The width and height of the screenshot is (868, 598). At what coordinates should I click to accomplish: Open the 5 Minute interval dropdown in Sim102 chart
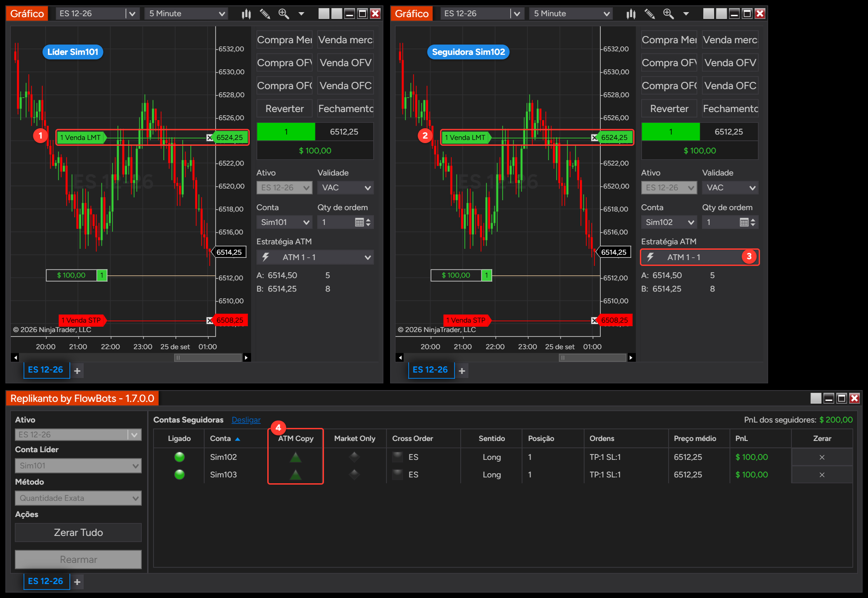pos(571,14)
